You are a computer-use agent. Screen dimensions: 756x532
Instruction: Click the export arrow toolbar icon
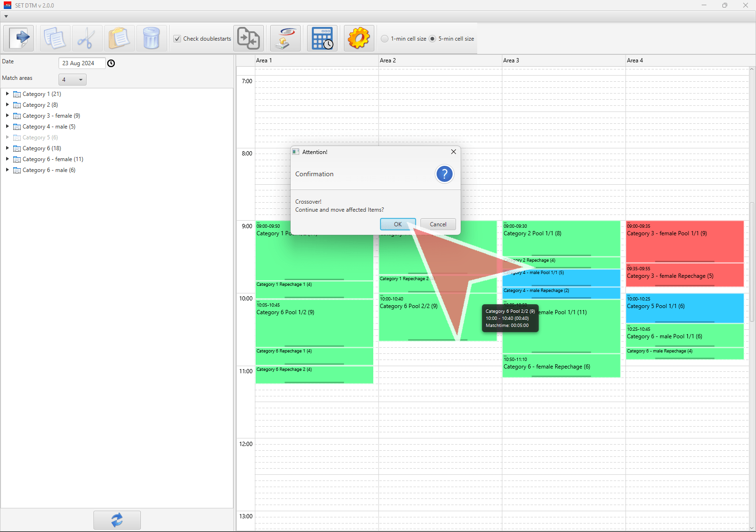tap(19, 38)
